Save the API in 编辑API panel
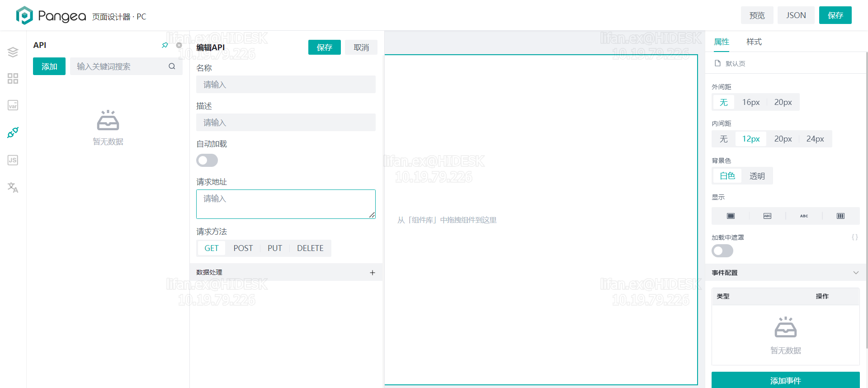Viewport: 868px width, 388px height. point(325,47)
